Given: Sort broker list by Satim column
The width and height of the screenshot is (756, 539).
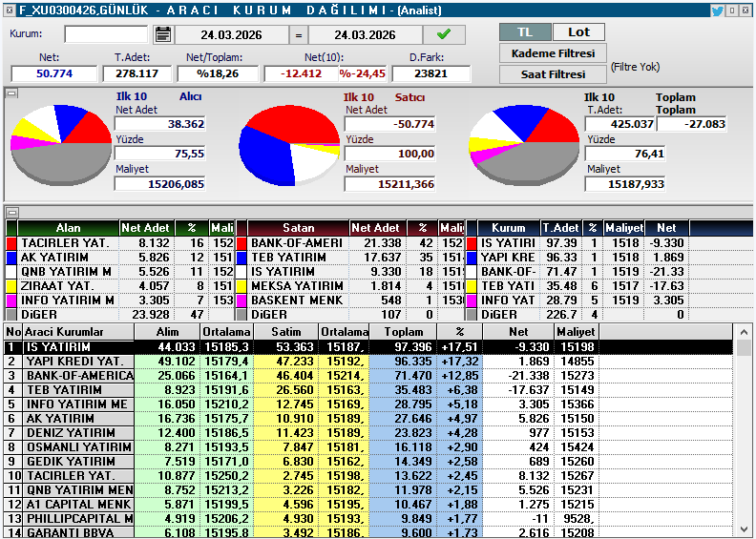Looking at the screenshot, I should coord(286,332).
